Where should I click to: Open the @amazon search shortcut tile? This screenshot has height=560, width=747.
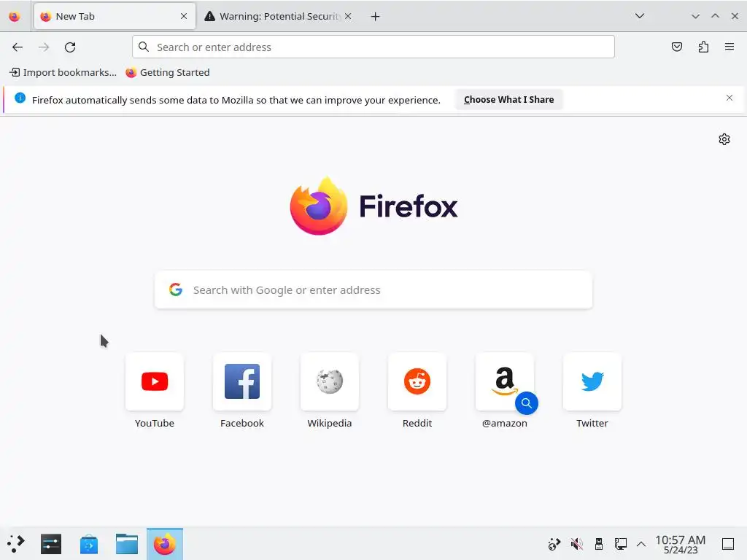(505, 381)
